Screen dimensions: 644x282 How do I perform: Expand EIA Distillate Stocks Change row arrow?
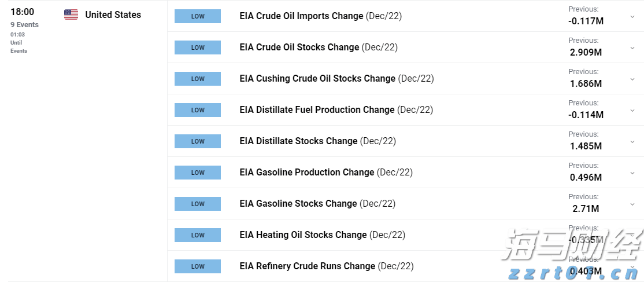pyautogui.click(x=632, y=142)
